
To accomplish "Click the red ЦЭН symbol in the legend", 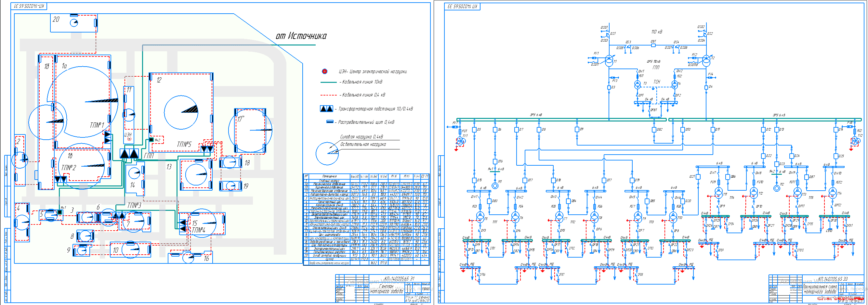I will tap(324, 71).
